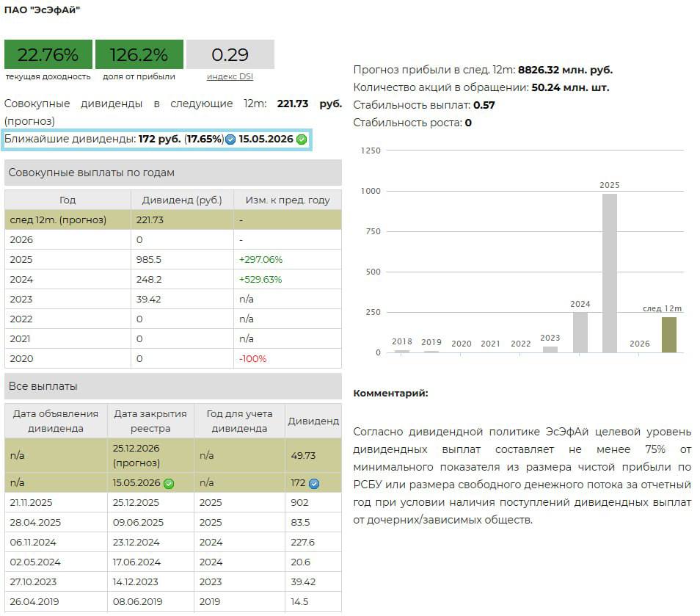Collapse the Совокупные выплаты по годам section
This screenshot has width=700, height=616.
click(173, 173)
